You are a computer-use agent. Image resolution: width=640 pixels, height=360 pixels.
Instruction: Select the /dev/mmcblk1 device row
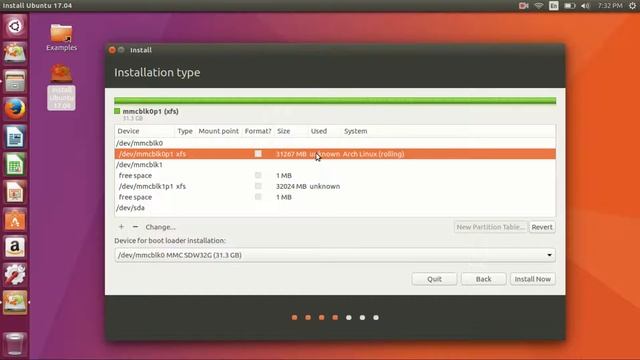tap(335, 165)
